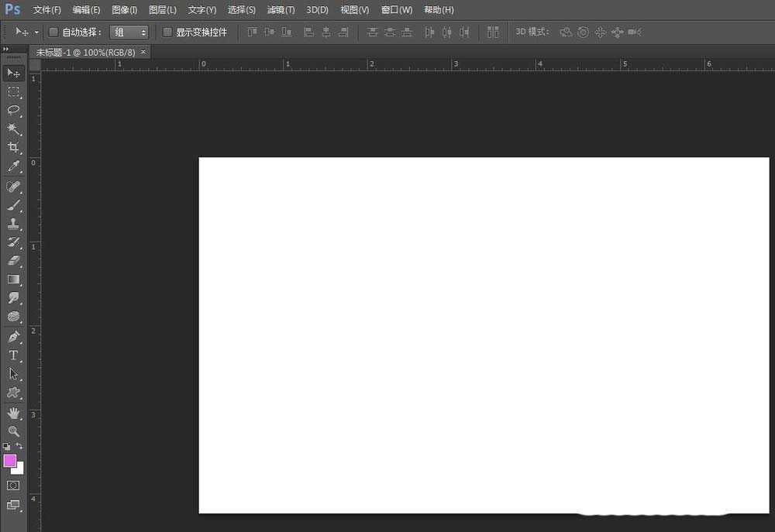
Task: Pick the Eyedropper tool
Action: tap(13, 166)
